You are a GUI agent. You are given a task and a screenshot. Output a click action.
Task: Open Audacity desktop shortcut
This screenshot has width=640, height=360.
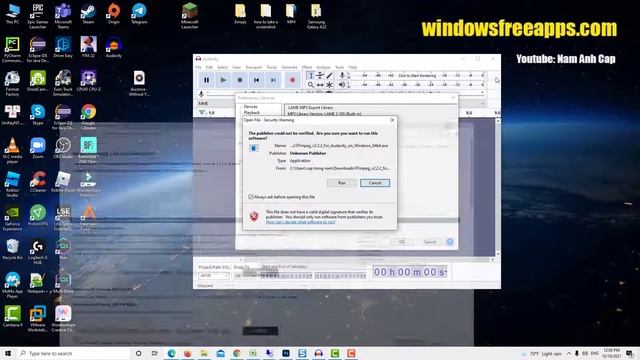pyautogui.click(x=113, y=47)
